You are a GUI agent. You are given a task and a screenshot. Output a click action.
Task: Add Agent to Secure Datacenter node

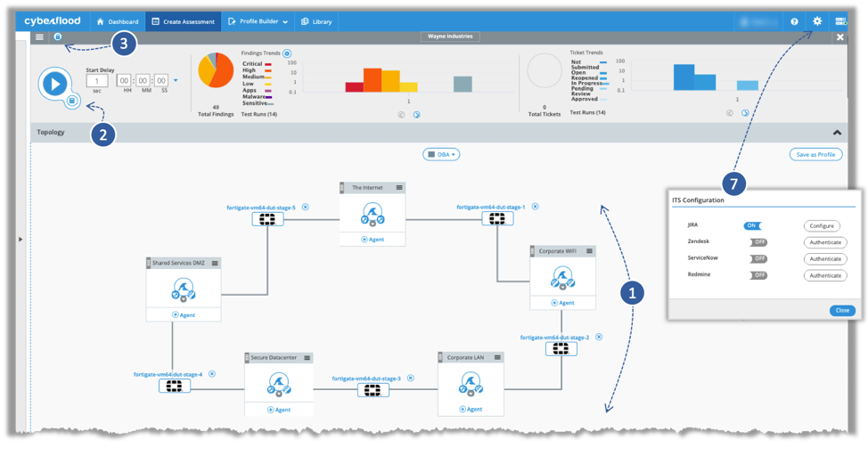click(278, 410)
